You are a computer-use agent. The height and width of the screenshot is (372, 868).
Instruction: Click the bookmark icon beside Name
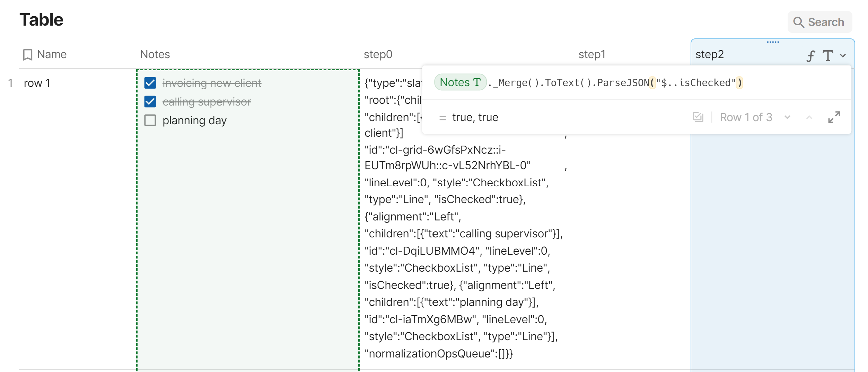27,55
